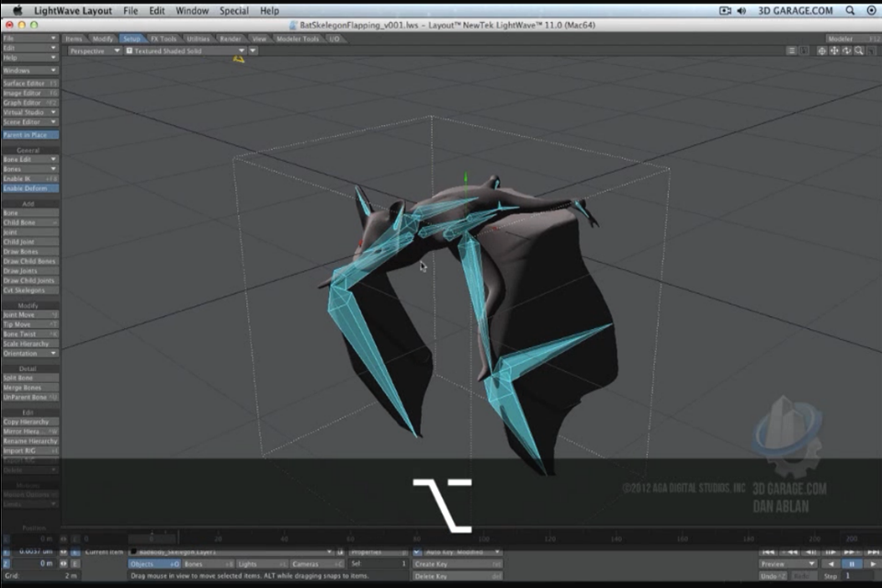Open the Orientation dropdown
882x588 pixels.
(29, 354)
